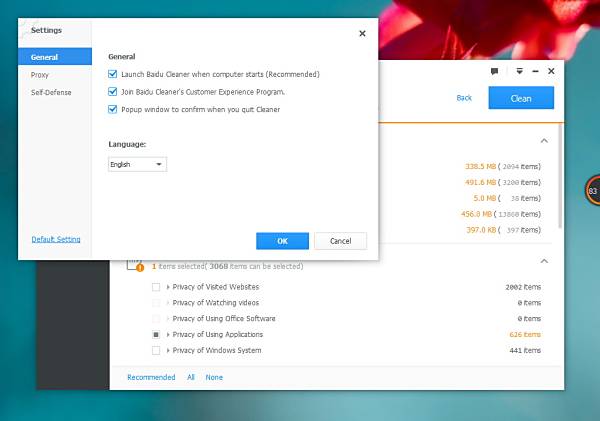Click the 397.0 KB size entry
600x421 pixels.
point(481,230)
